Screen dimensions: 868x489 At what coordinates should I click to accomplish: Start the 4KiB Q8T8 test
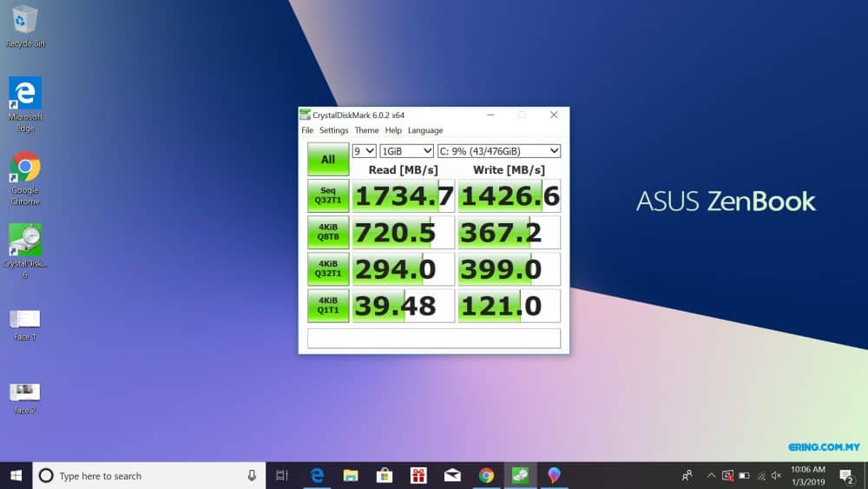[328, 232]
